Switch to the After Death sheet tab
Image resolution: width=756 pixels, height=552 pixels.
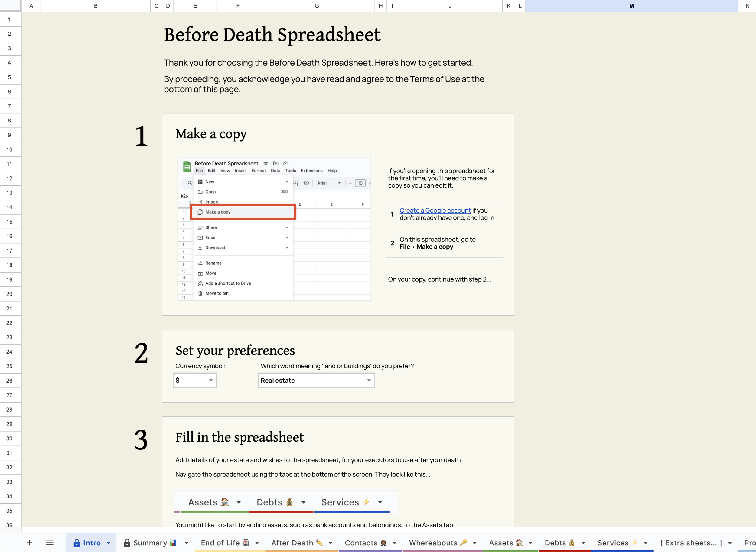coord(292,543)
